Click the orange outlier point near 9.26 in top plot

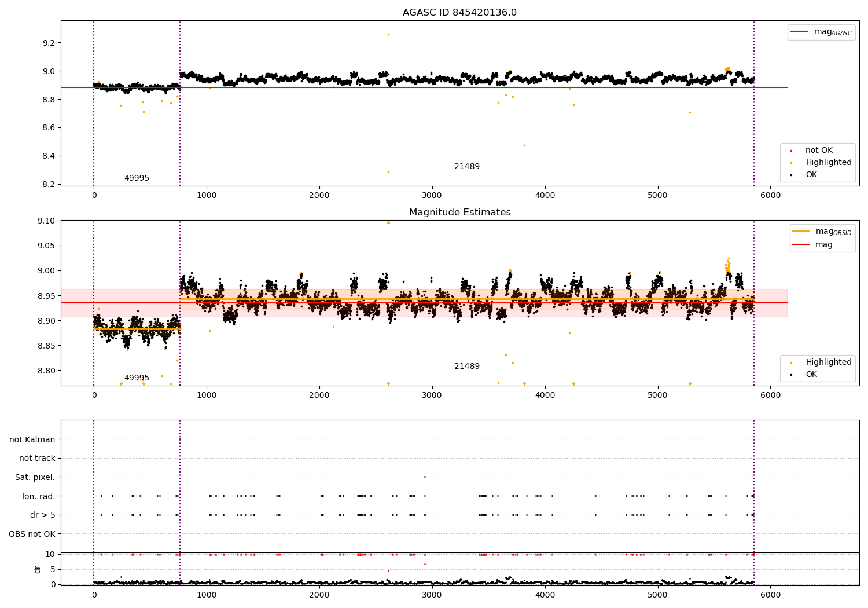388,34
